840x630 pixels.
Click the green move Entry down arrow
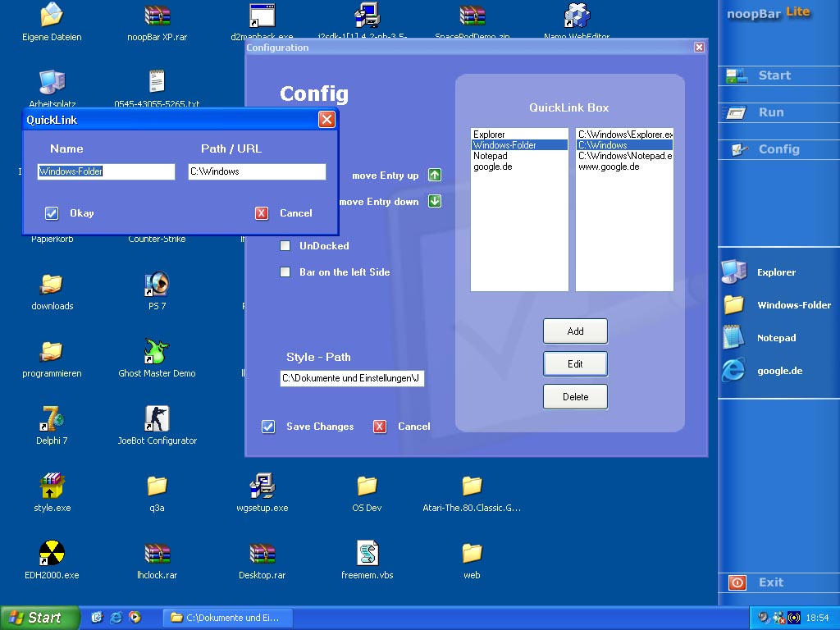(x=435, y=201)
